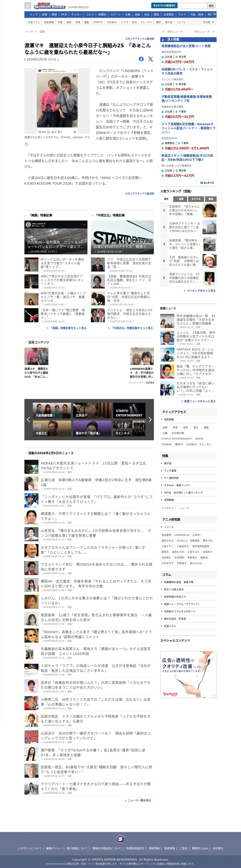The height and width of the screenshot is (868, 241).
Task: Open サッカー in the main nav
Action: coord(76,14)
